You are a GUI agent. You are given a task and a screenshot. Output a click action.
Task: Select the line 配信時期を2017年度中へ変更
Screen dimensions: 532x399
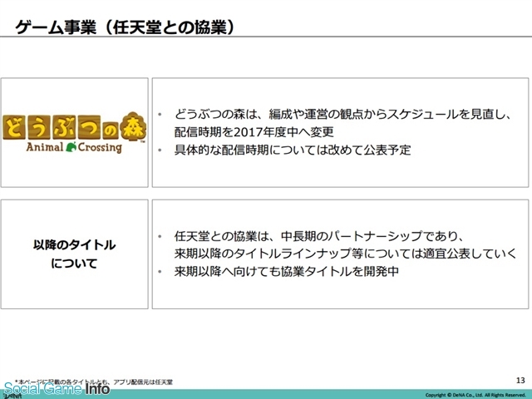pyautogui.click(x=254, y=132)
